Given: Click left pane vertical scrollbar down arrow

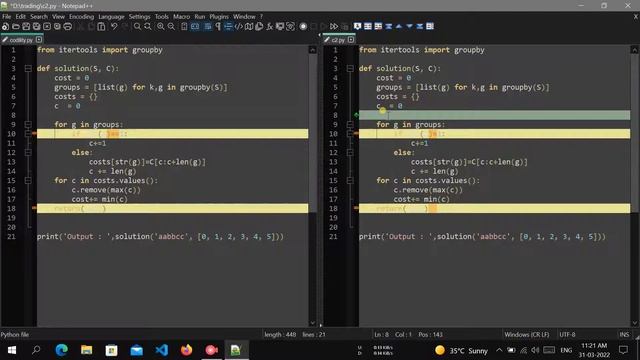Looking at the screenshot, I should click(313, 323).
